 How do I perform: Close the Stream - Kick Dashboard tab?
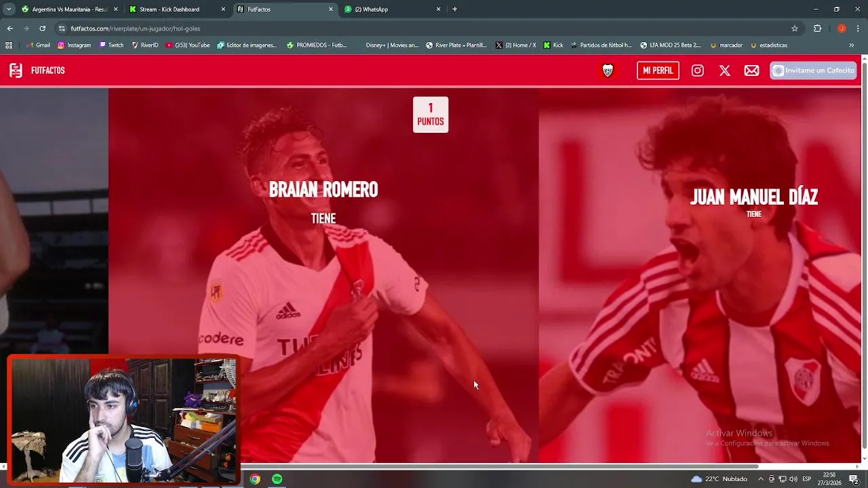click(223, 9)
